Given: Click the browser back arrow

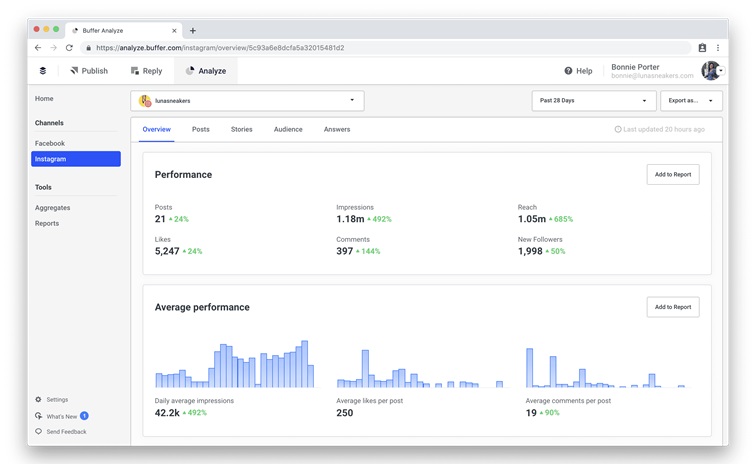Looking at the screenshot, I should (38, 48).
